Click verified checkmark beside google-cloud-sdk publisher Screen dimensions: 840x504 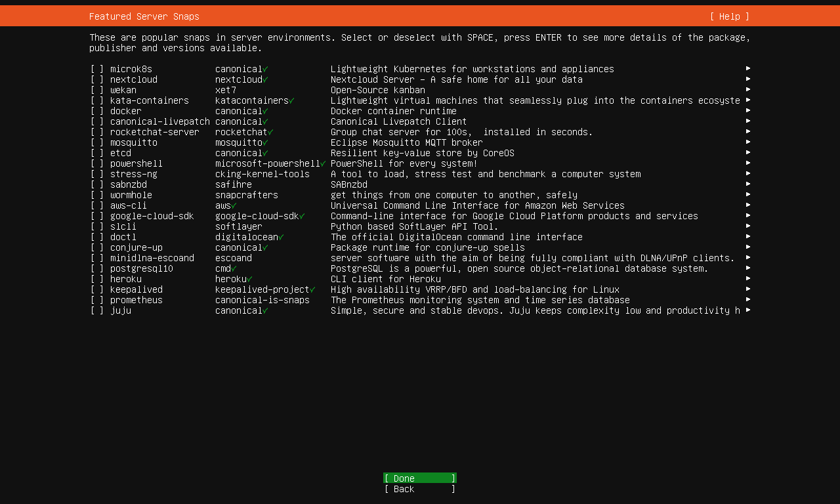click(302, 216)
